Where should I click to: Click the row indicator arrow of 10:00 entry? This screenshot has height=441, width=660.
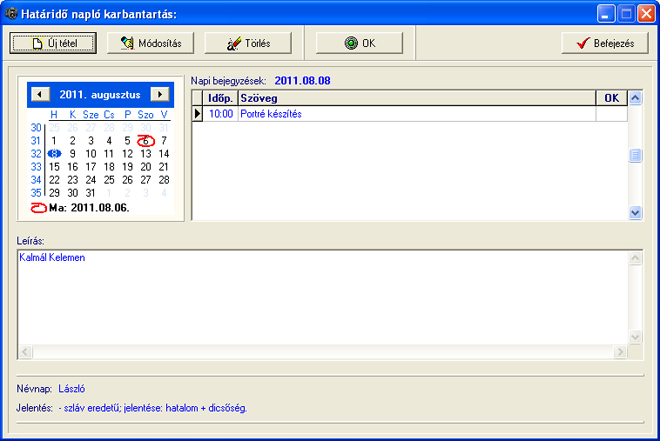click(x=197, y=114)
